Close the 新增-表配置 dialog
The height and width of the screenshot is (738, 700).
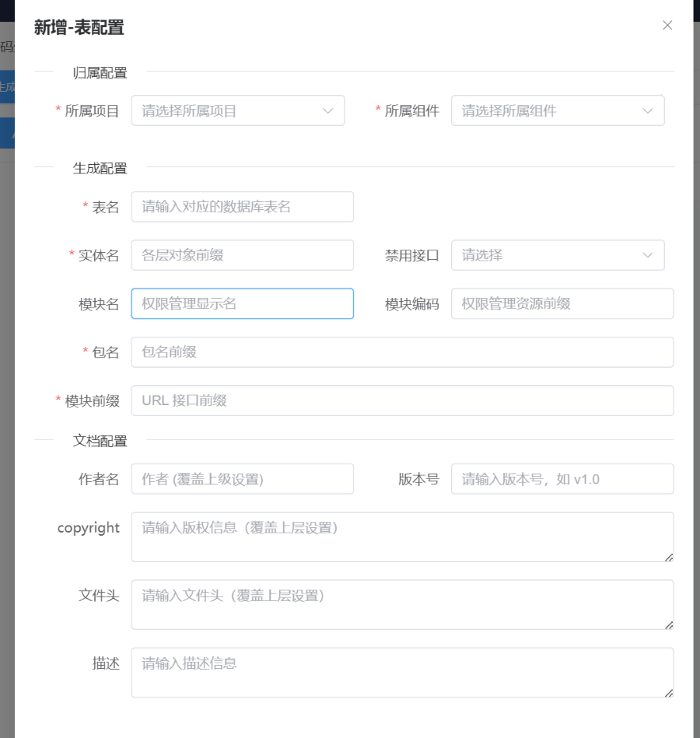point(667,25)
